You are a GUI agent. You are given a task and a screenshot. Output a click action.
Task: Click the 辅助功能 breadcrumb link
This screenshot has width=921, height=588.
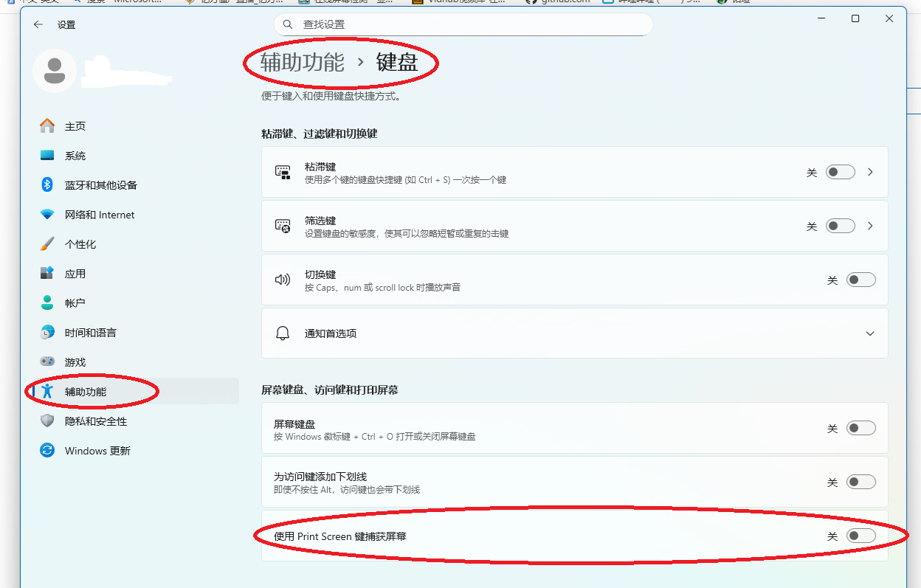click(x=303, y=63)
